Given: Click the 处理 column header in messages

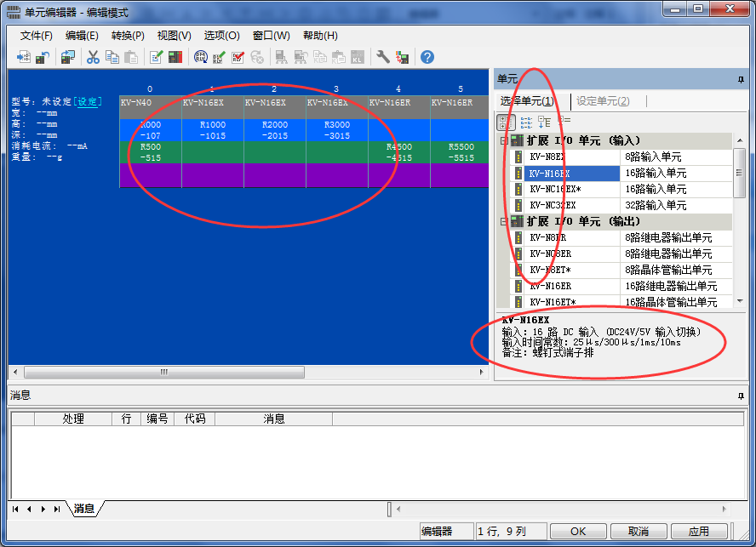Looking at the screenshot, I should point(73,419).
